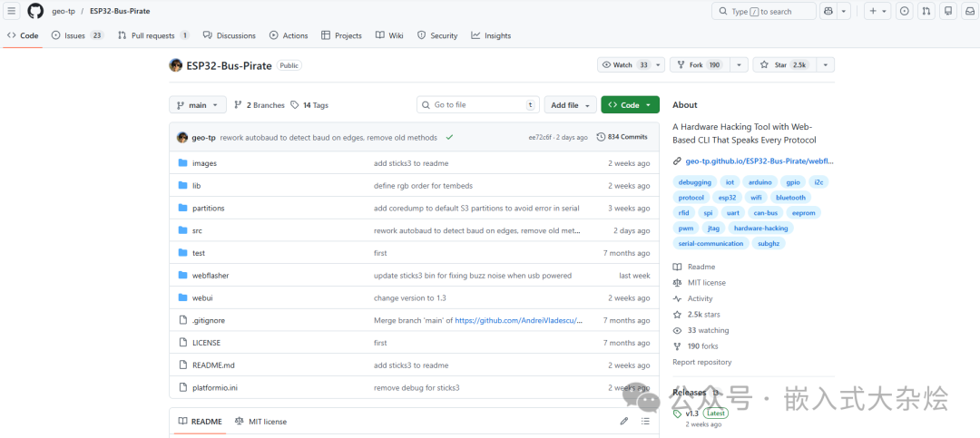The height and width of the screenshot is (438, 980).
Task: Select the esp32 topic tag
Action: [x=727, y=197]
